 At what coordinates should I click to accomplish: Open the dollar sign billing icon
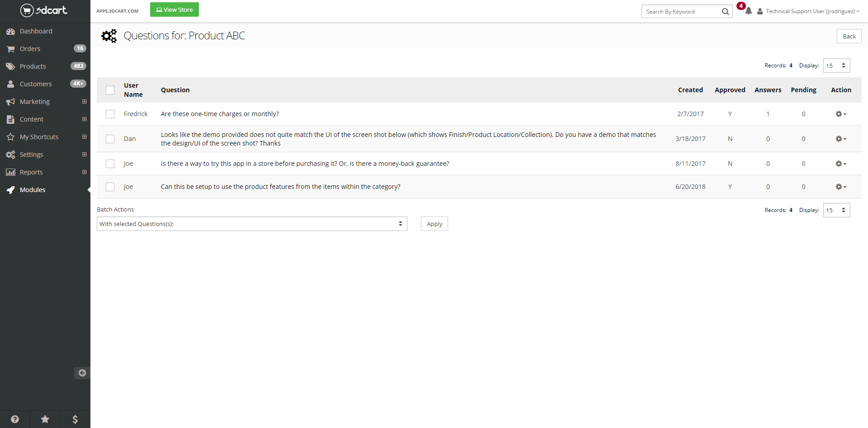(75, 419)
